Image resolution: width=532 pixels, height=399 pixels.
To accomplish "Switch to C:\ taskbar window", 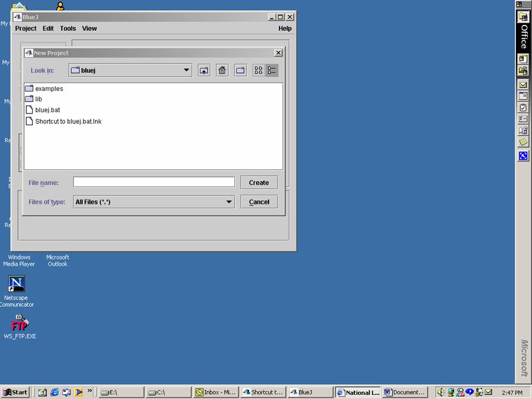I will point(168,392).
